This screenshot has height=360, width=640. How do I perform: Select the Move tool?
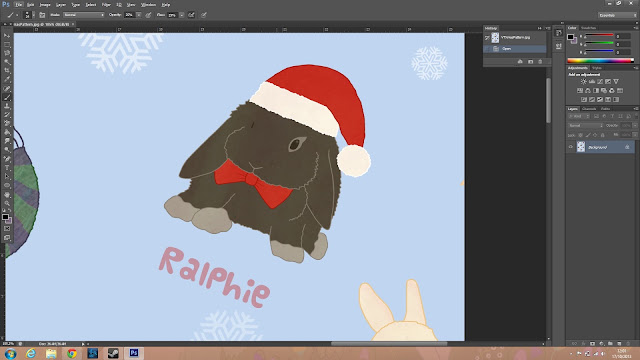pyautogui.click(x=7, y=36)
